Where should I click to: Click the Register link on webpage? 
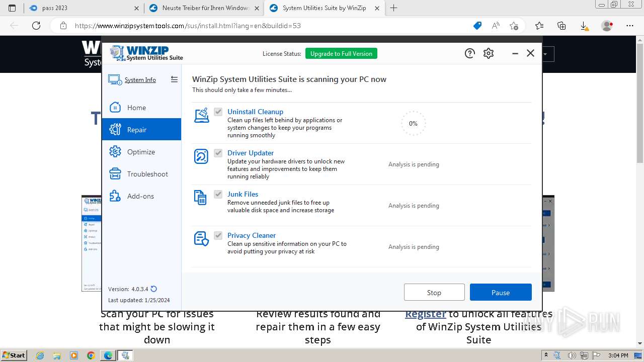[x=426, y=314]
